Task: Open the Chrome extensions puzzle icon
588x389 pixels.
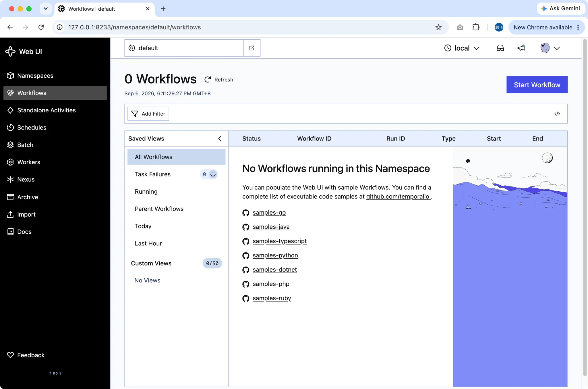Action: click(x=476, y=27)
